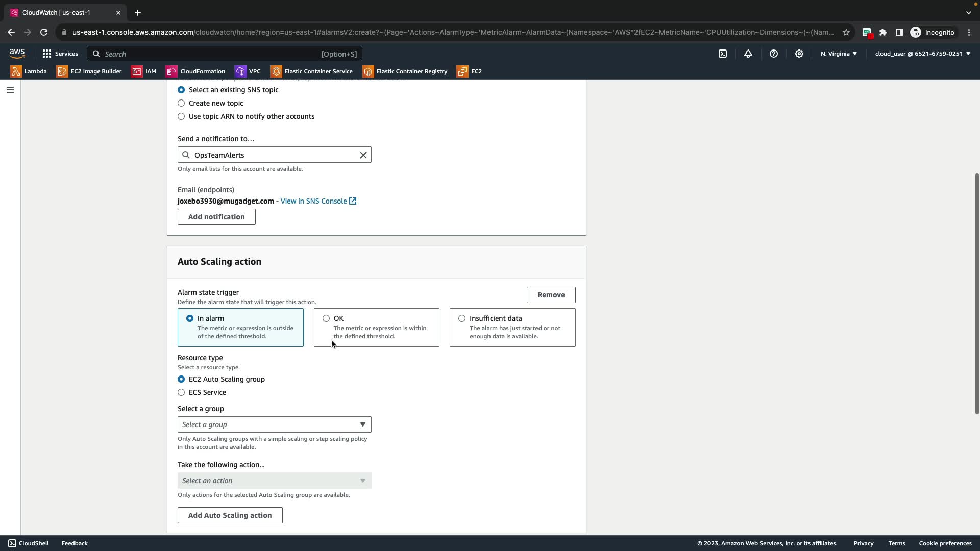The image size is (980, 551).
Task: Select the OK alarm state trigger
Action: [x=326, y=318]
